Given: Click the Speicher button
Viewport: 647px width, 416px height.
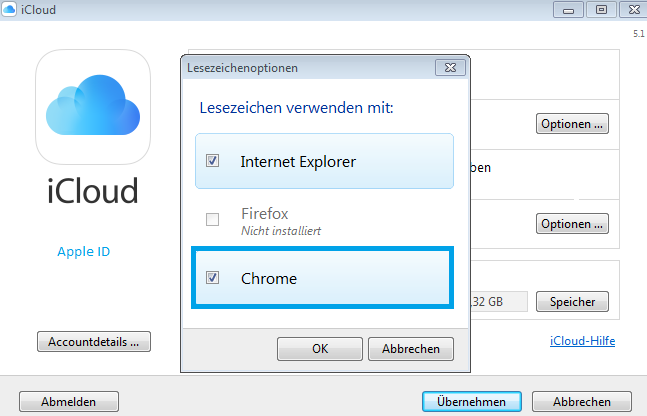Looking at the screenshot, I should [572, 301].
